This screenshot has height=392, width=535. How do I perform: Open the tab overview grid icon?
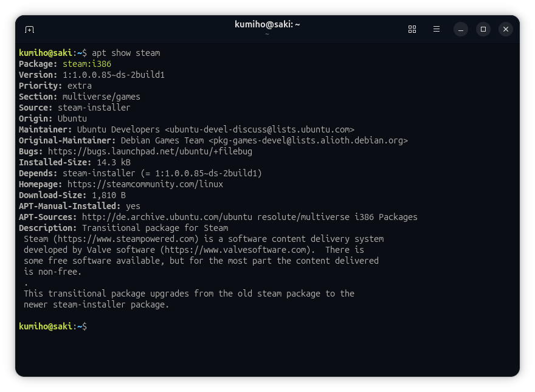click(x=412, y=29)
